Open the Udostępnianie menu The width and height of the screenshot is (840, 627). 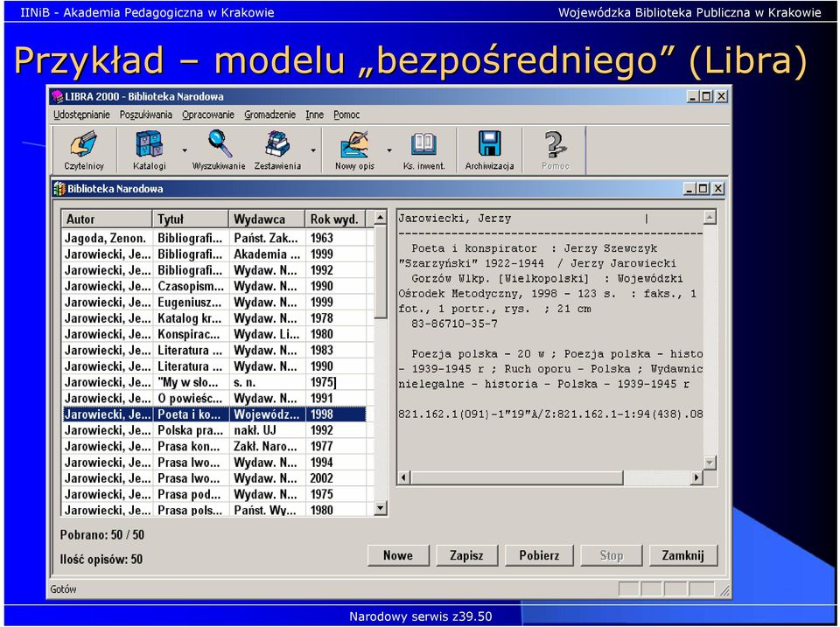[x=81, y=115]
